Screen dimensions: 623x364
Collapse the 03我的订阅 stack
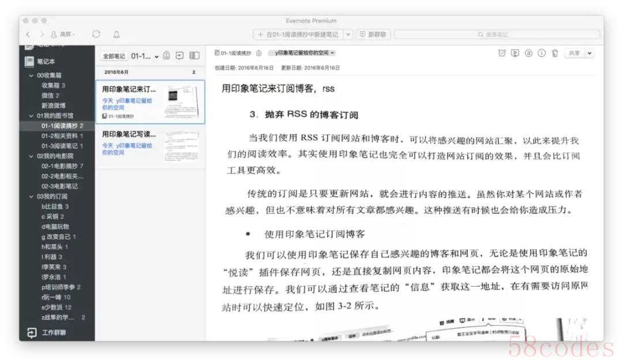click(x=31, y=196)
